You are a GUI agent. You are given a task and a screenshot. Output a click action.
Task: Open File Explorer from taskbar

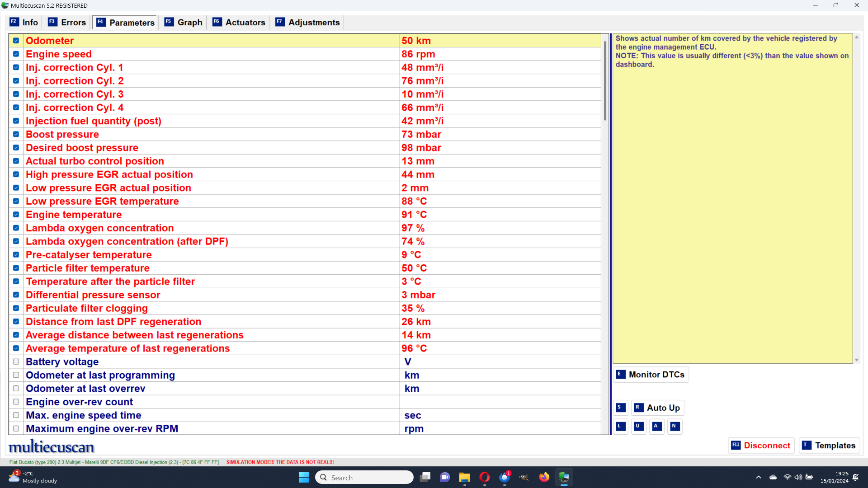point(465,477)
